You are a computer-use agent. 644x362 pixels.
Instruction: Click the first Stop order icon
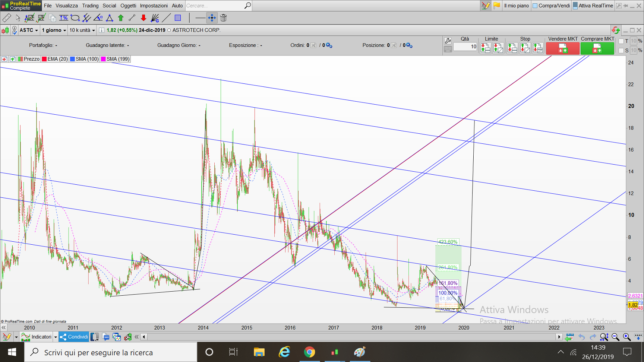(x=512, y=48)
